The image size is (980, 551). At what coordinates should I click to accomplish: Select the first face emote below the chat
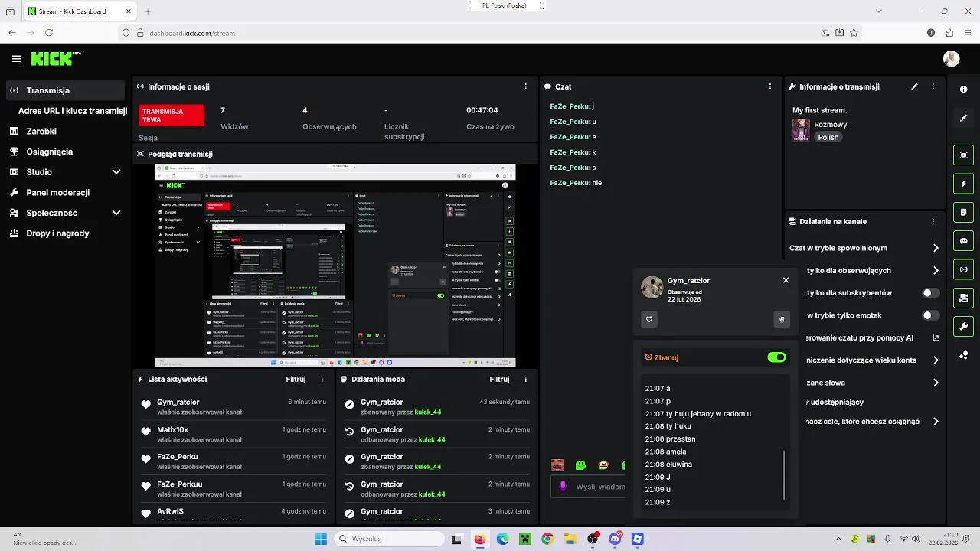click(x=557, y=465)
